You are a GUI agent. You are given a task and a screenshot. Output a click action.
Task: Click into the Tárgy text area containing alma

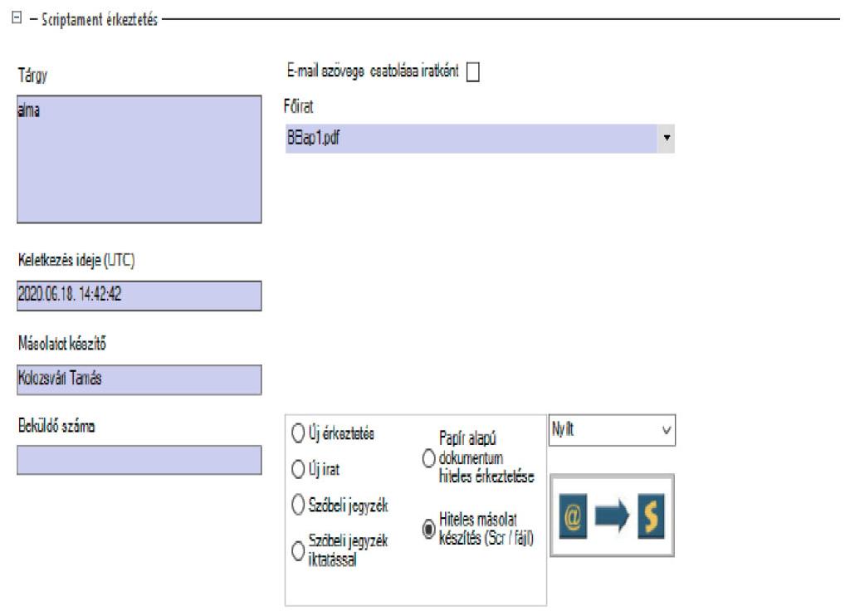(139, 160)
